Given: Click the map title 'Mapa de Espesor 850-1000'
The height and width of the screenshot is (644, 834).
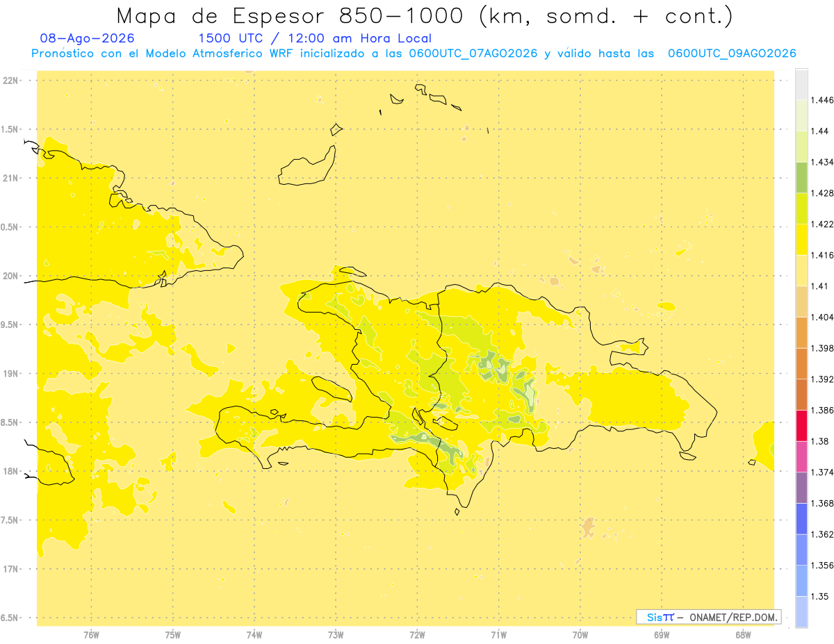Looking at the screenshot, I should point(293,15).
